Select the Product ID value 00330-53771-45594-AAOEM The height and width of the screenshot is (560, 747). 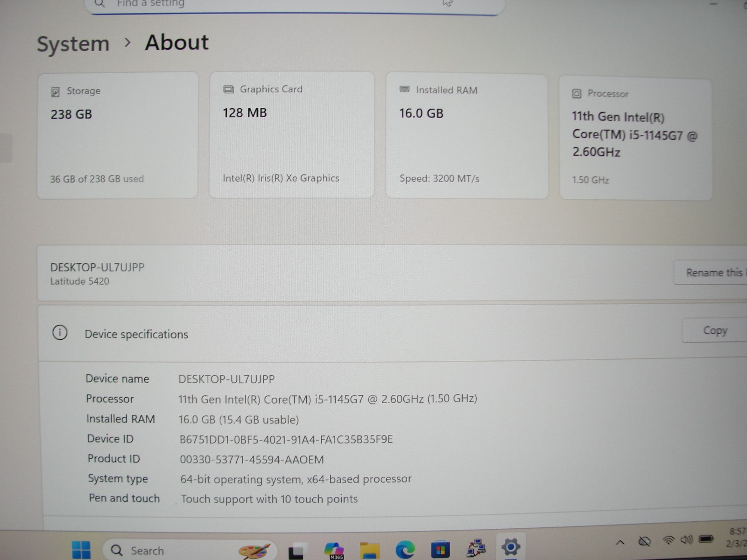click(x=252, y=460)
